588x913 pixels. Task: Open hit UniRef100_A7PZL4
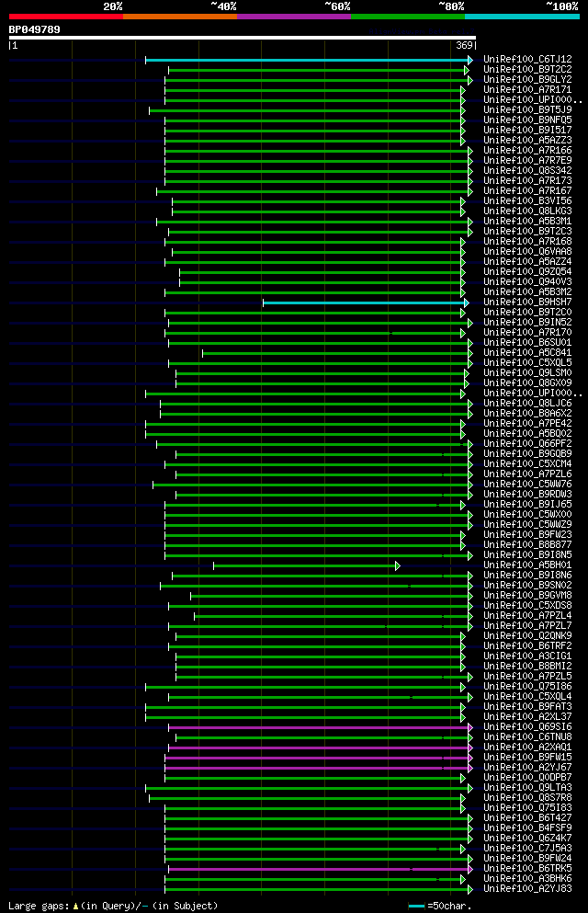pos(527,616)
